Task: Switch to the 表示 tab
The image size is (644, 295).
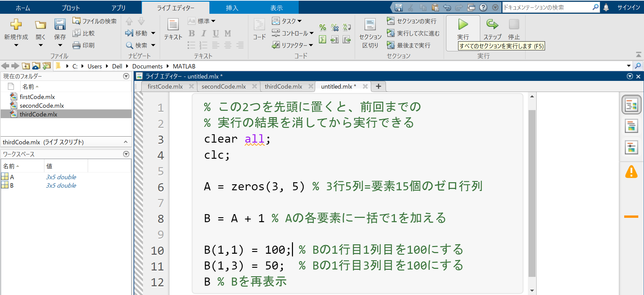Action: tap(277, 8)
